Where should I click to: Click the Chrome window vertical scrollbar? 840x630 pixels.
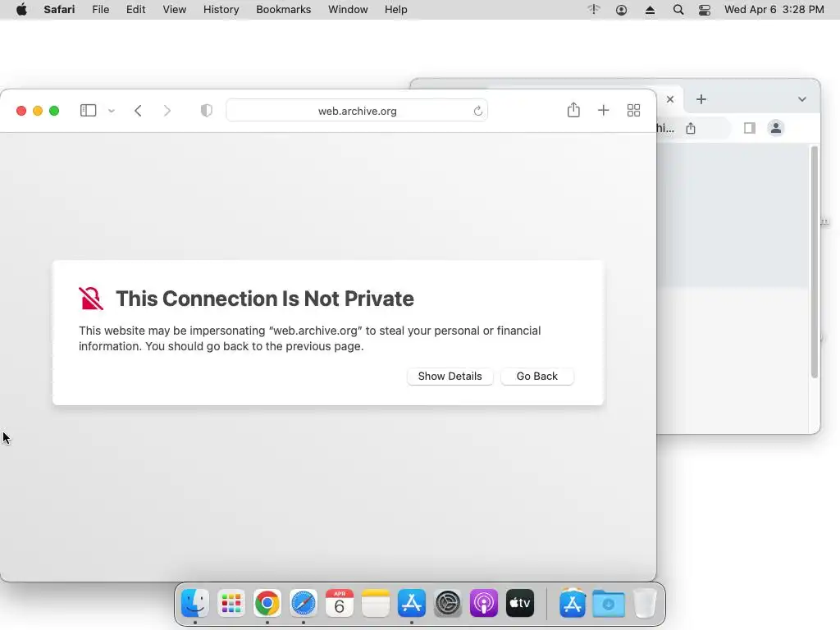tap(815, 262)
